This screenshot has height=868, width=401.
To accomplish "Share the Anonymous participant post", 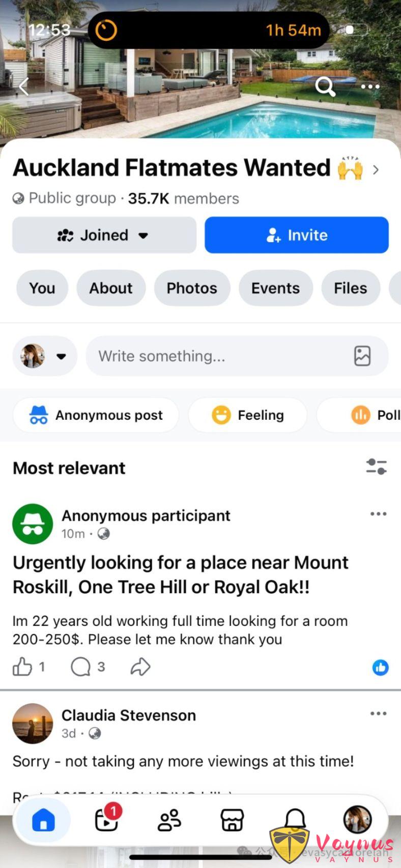I will pyautogui.click(x=140, y=667).
